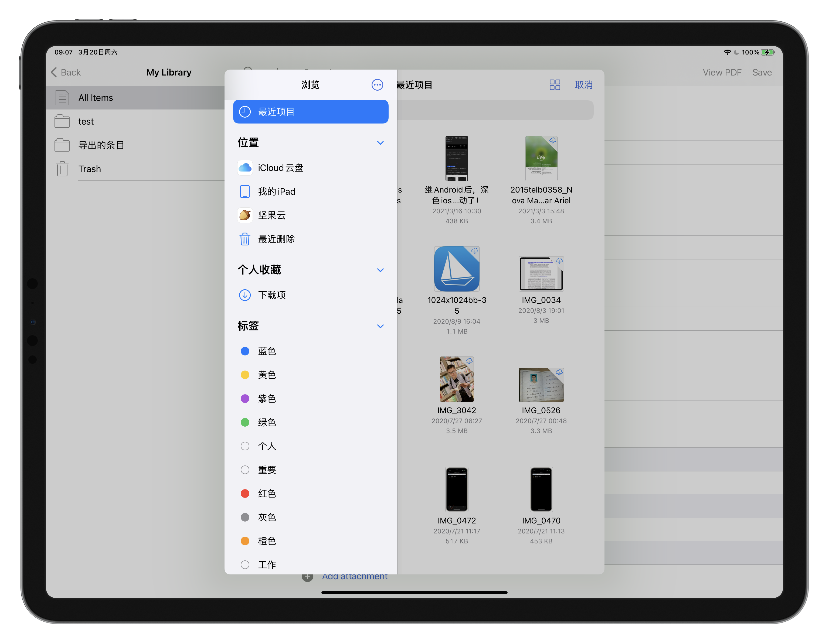
Task: Click the plus icon beside Add attachment
Action: tap(307, 577)
